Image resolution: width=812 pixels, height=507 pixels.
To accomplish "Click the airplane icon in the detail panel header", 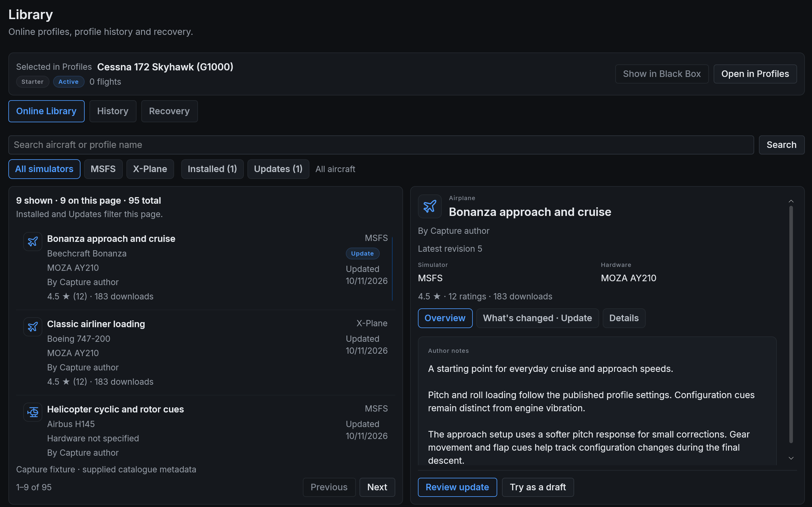I will (430, 206).
